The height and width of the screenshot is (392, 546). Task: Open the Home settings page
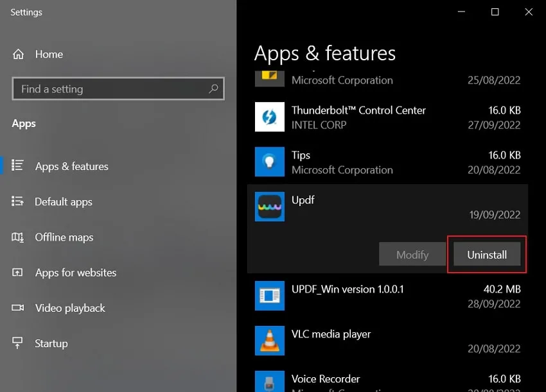tap(49, 55)
